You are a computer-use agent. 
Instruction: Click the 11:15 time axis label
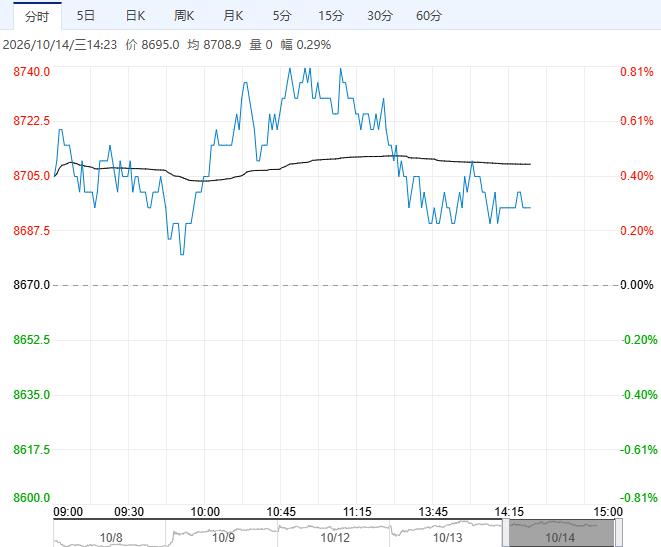(x=357, y=512)
